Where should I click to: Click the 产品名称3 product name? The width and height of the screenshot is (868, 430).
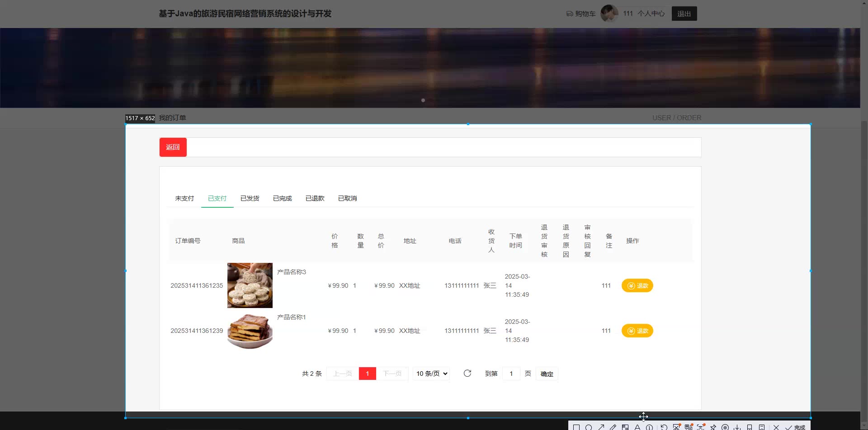[292, 272]
